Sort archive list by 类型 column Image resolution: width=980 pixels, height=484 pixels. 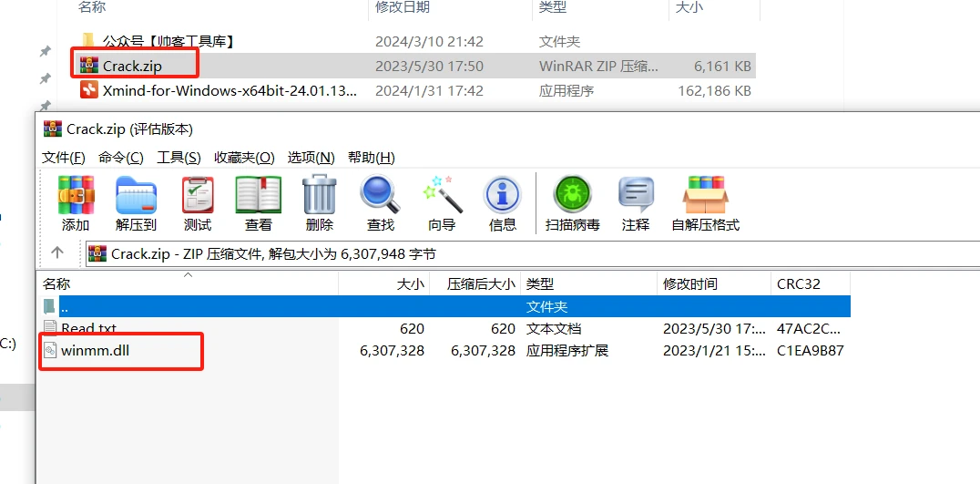click(x=588, y=283)
